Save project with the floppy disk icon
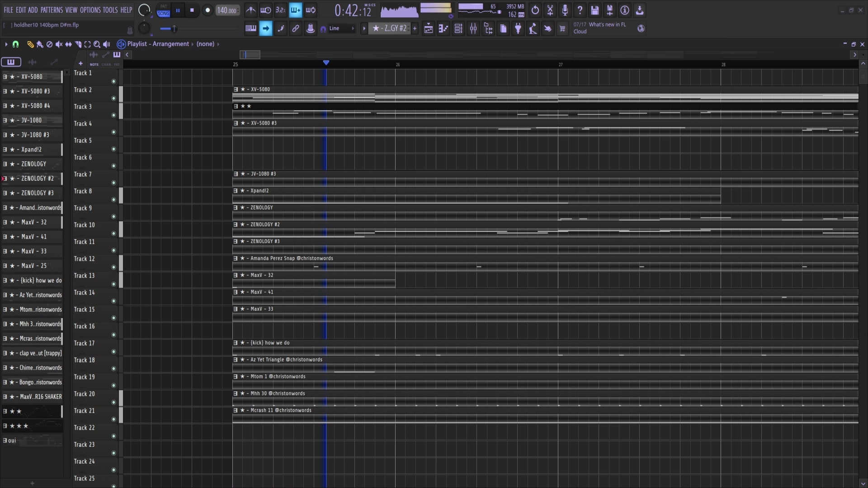The image size is (868, 488). point(595,10)
